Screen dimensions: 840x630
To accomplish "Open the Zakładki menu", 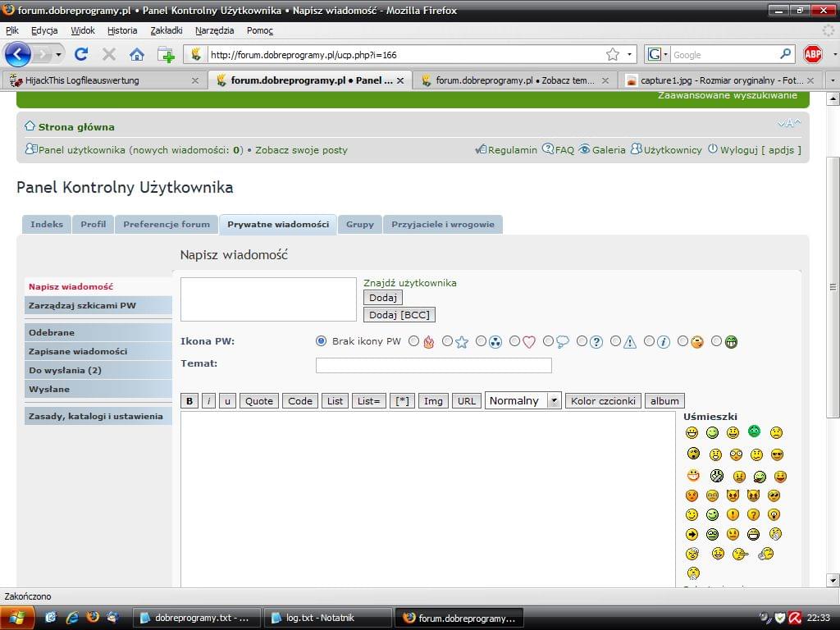I will (167, 30).
